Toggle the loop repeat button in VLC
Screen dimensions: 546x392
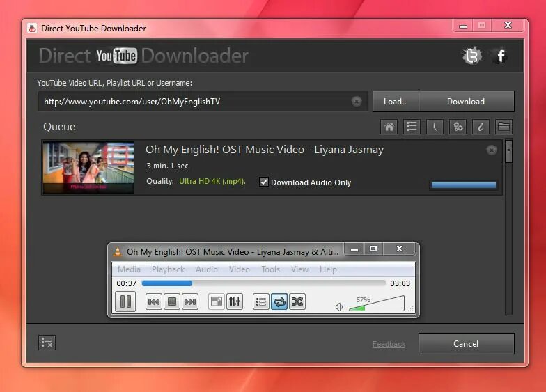279,301
